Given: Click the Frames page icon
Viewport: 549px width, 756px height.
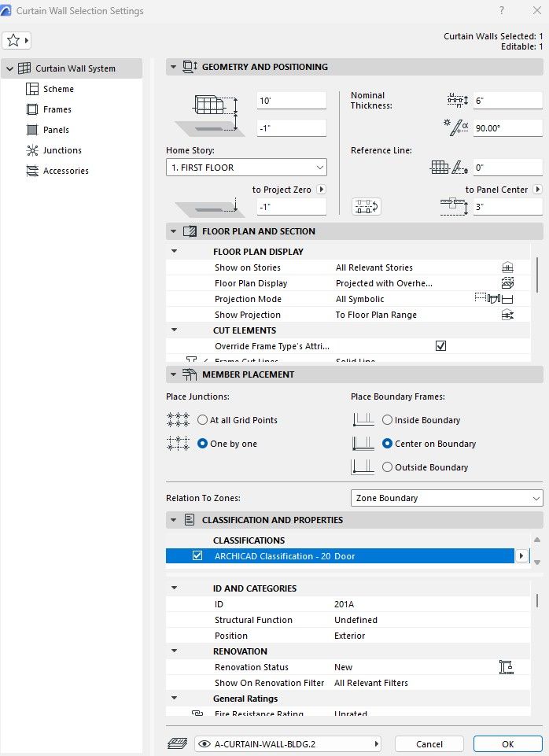Looking at the screenshot, I should pos(32,109).
